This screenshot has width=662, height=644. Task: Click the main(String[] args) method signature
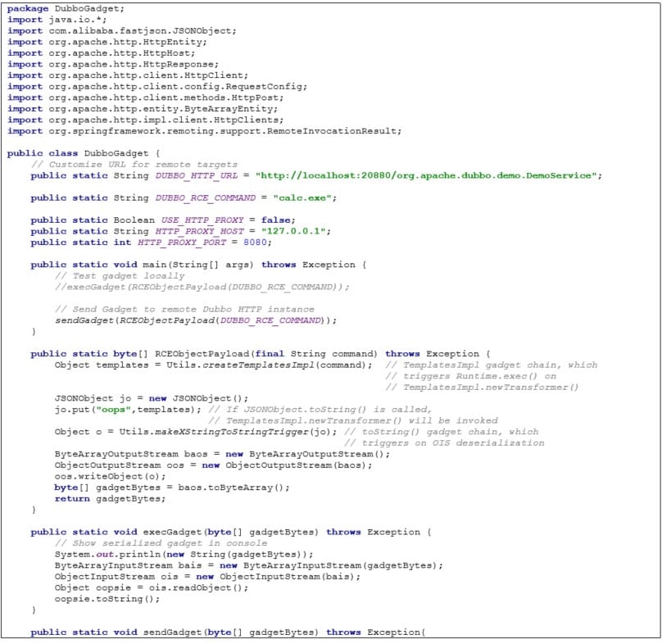point(198,265)
